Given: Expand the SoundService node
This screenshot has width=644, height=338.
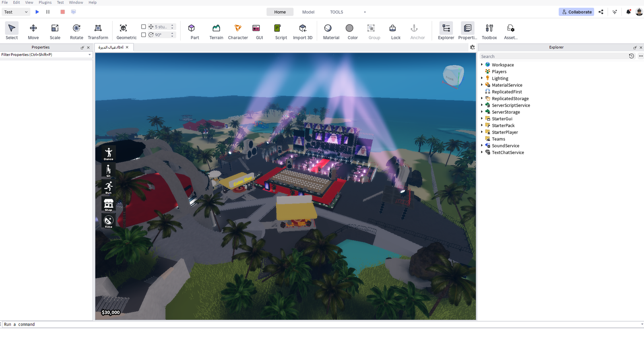Looking at the screenshot, I should tap(482, 146).
